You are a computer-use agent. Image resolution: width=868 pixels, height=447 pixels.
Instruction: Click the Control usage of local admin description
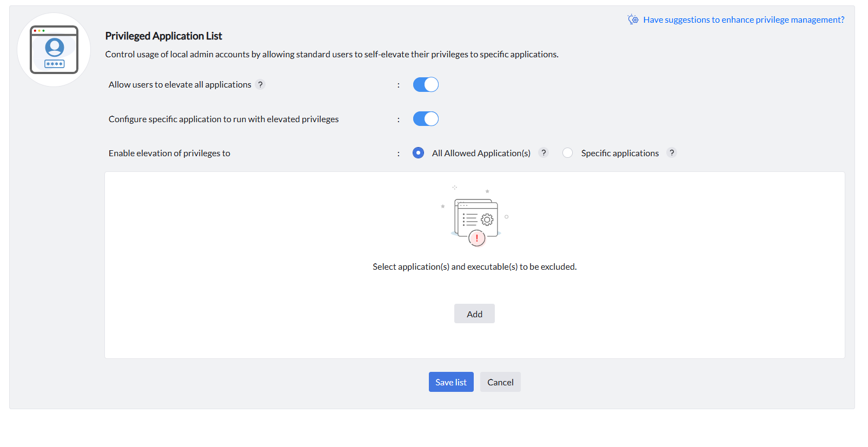[332, 55]
